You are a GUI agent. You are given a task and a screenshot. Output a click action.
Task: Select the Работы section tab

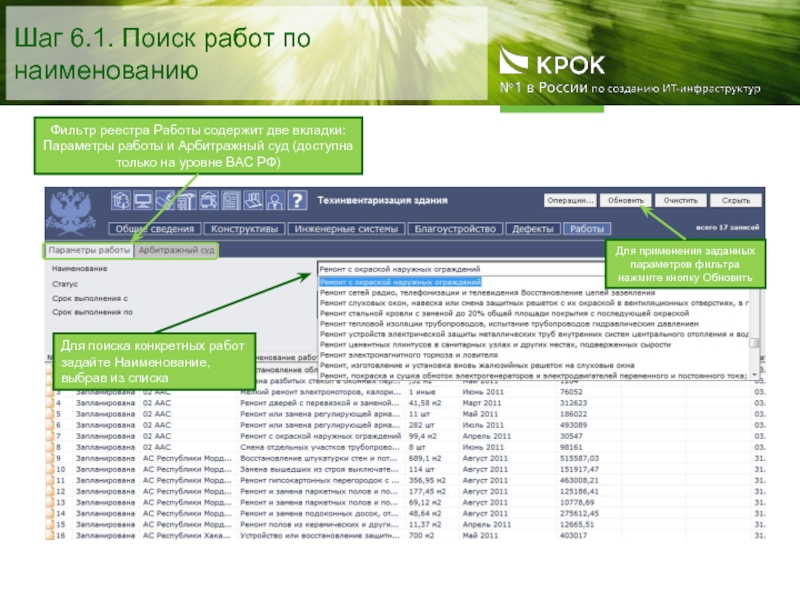pos(587,229)
